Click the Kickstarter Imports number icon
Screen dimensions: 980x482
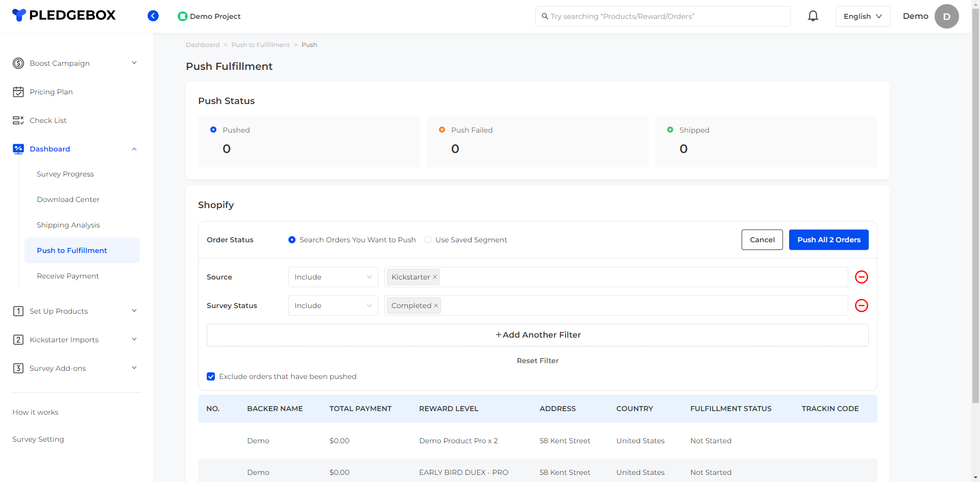18,340
